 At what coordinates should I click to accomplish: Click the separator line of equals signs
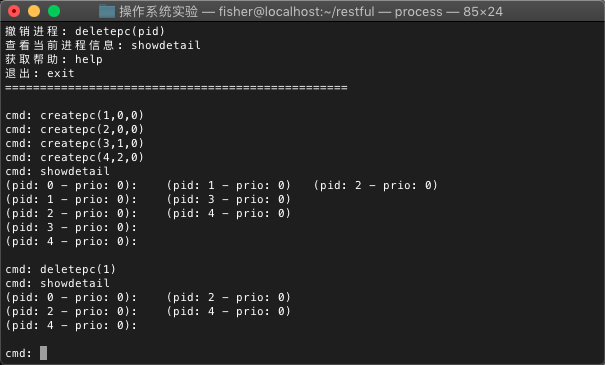(176, 88)
